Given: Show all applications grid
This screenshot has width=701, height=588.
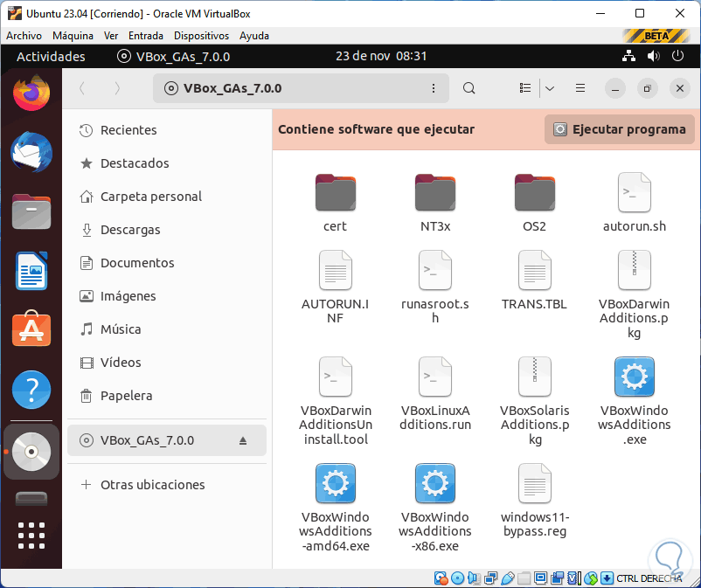Looking at the screenshot, I should [x=31, y=536].
